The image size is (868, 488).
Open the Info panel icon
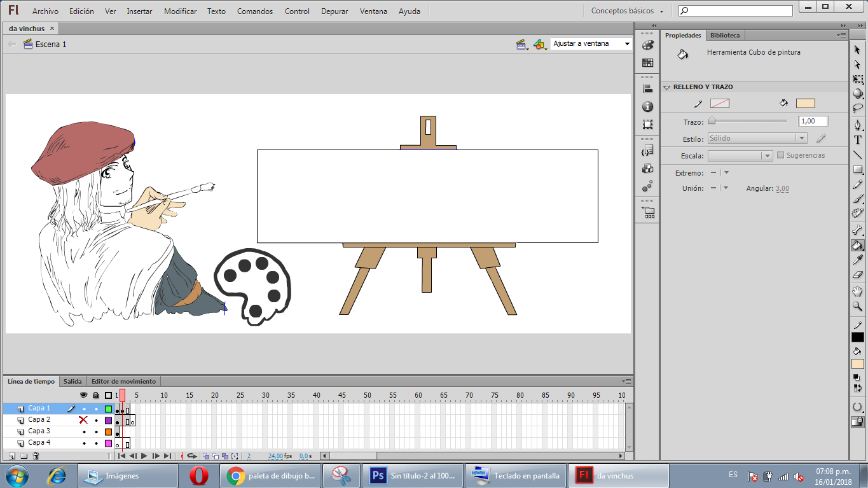648,107
